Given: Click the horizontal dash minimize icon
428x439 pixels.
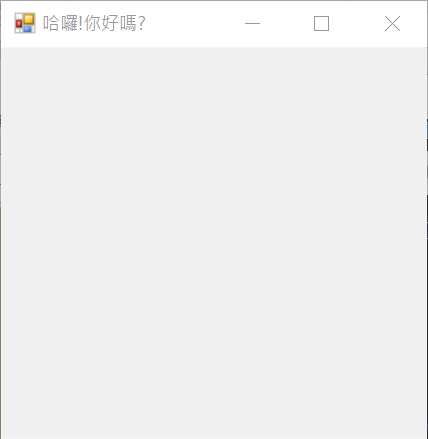Looking at the screenshot, I should tap(252, 23).
